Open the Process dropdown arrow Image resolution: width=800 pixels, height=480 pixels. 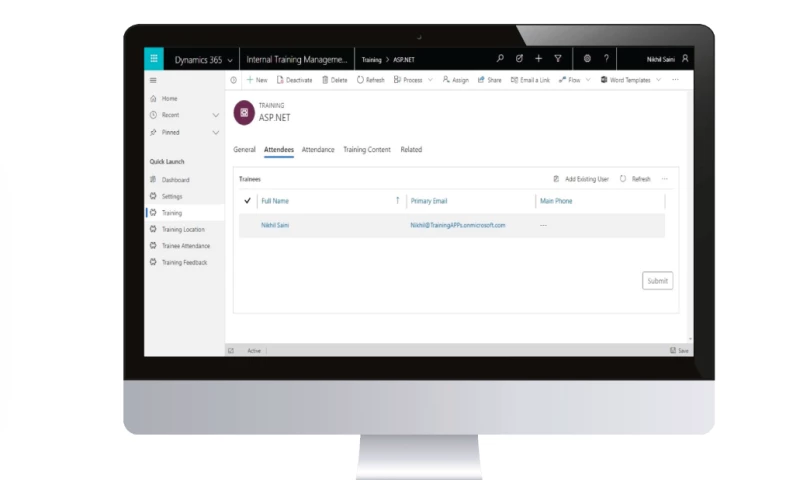click(430, 80)
